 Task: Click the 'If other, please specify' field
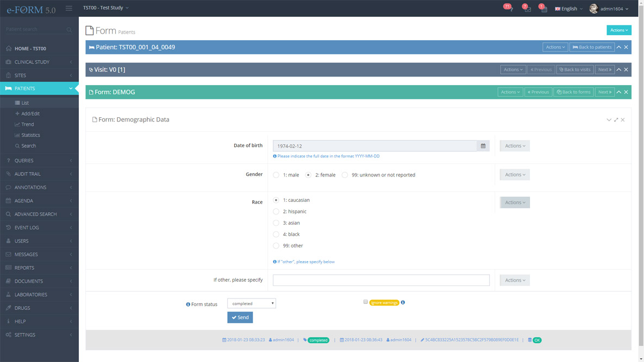pos(381,280)
